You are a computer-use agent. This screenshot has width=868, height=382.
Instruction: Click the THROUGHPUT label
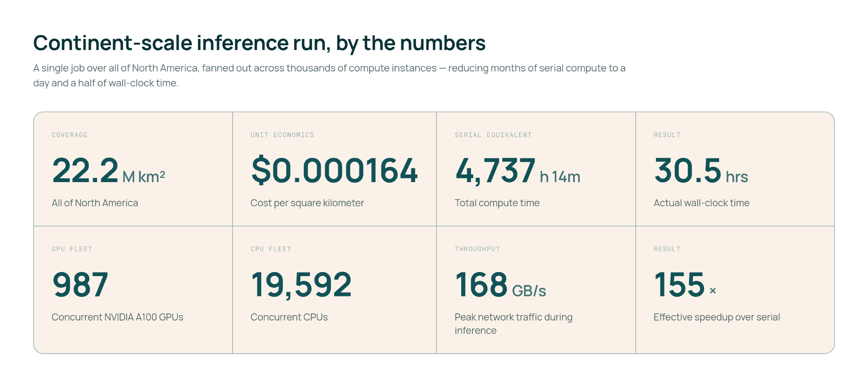tap(477, 249)
